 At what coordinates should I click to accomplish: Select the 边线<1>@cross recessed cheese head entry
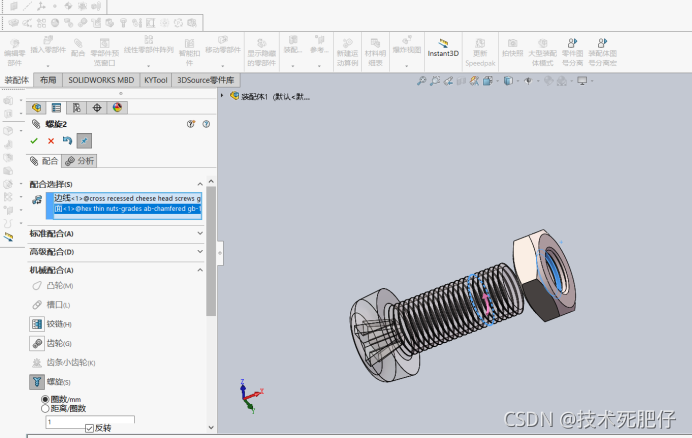point(128,198)
